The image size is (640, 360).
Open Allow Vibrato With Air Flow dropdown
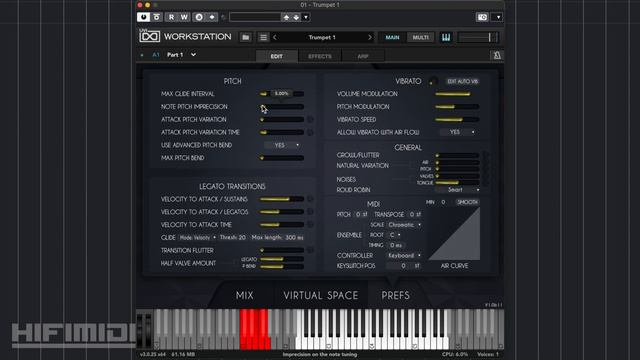point(458,132)
